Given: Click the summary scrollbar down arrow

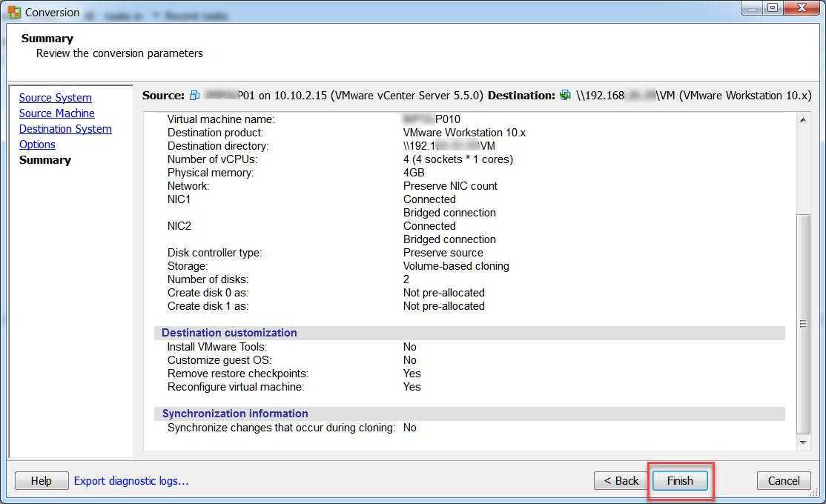Looking at the screenshot, I should coord(803,442).
